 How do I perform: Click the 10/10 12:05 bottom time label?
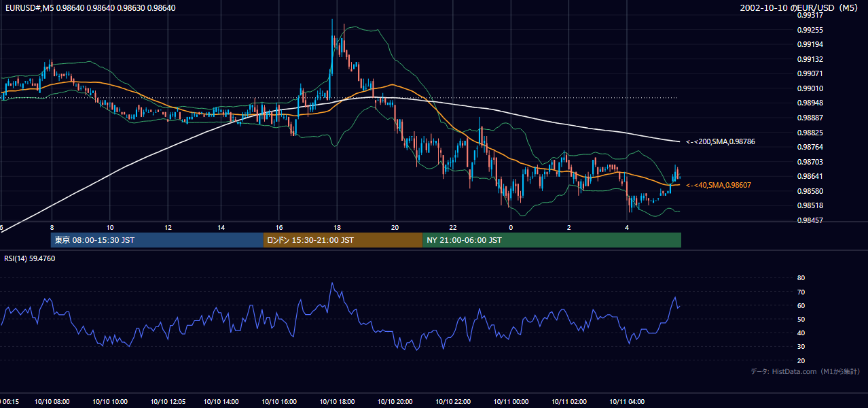pyautogui.click(x=168, y=402)
